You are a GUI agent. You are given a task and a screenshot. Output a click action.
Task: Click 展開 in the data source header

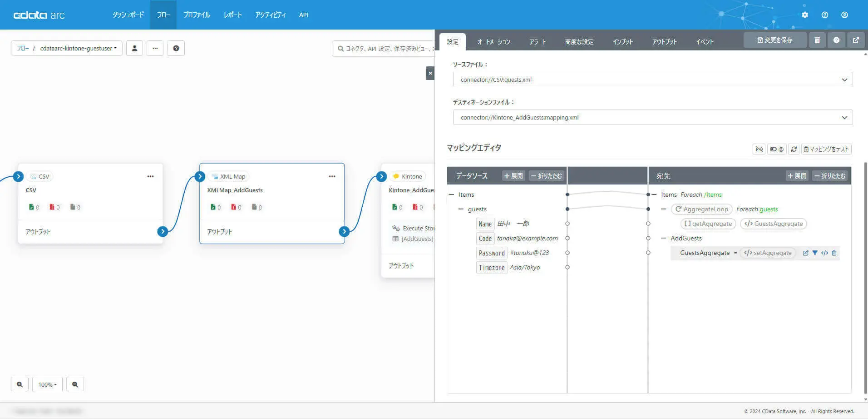click(513, 176)
